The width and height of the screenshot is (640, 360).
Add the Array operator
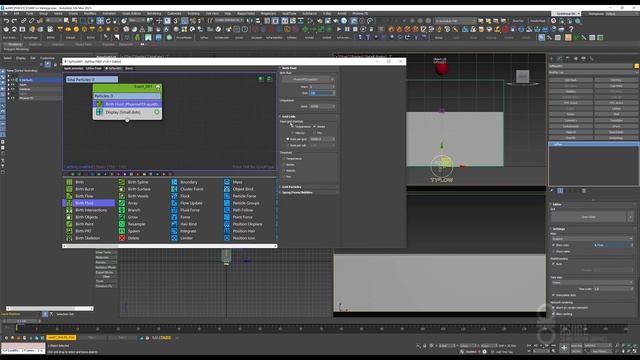point(133,203)
